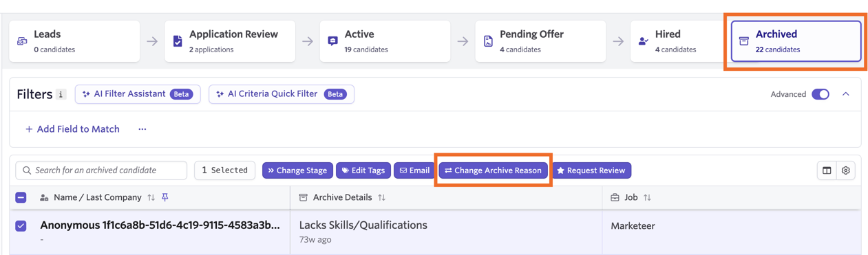Click the Change Stage button
The image size is (868, 255).
click(297, 170)
